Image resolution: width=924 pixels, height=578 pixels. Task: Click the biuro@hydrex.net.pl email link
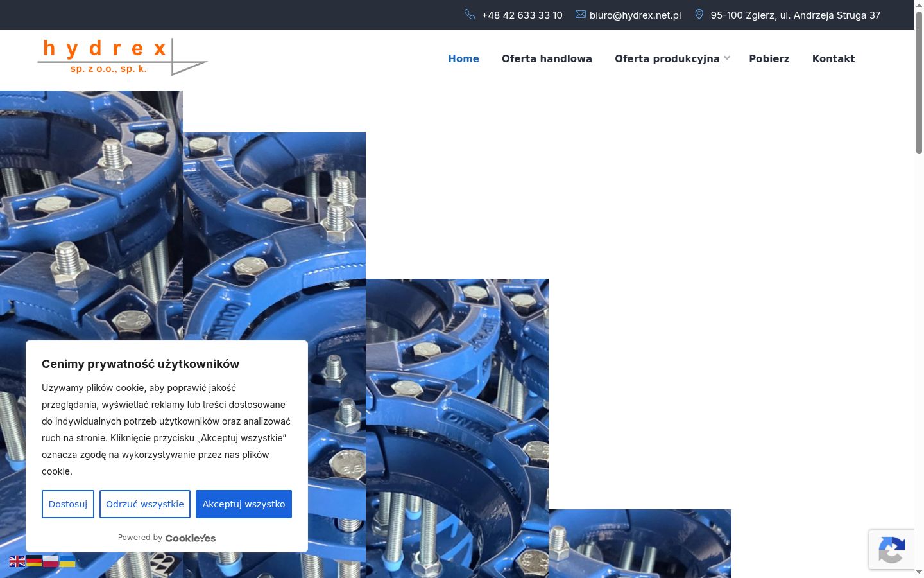(x=635, y=15)
